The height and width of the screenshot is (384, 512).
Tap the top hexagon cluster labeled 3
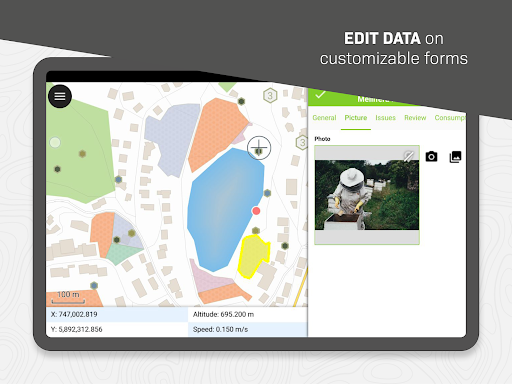pyautogui.click(x=270, y=96)
